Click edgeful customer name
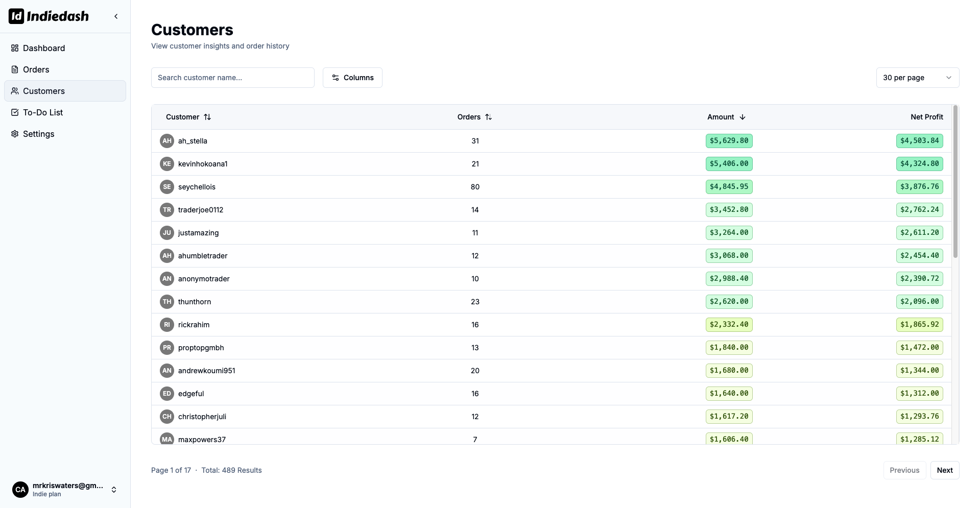Screen dimensions: 980x508 (x=191, y=394)
